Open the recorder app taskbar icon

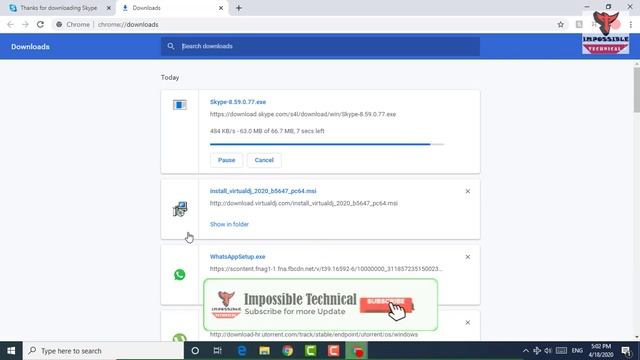click(357, 351)
